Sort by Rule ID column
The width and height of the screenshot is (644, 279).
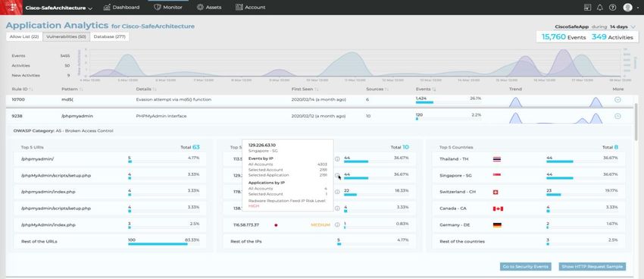click(x=22, y=89)
